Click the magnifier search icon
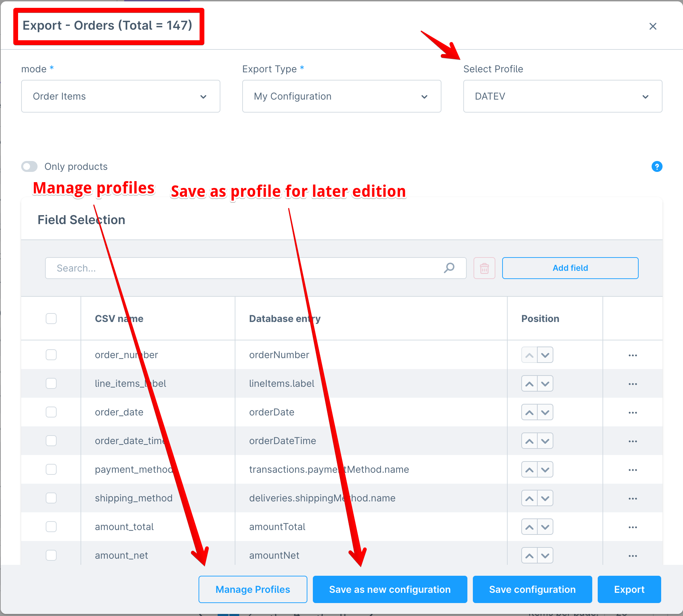This screenshot has height=616, width=683. tap(449, 268)
